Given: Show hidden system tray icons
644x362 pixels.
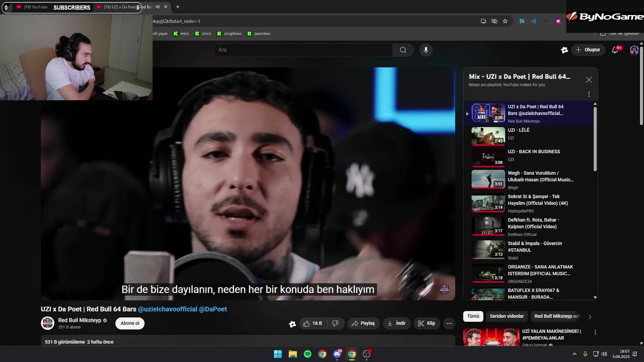Looking at the screenshot, I should 575,354.
